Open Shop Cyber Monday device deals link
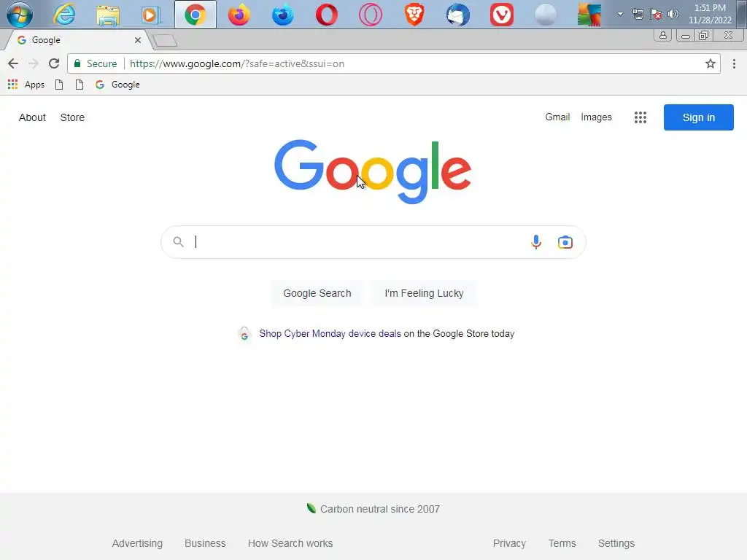Screen dimensions: 747x560 [330, 334]
